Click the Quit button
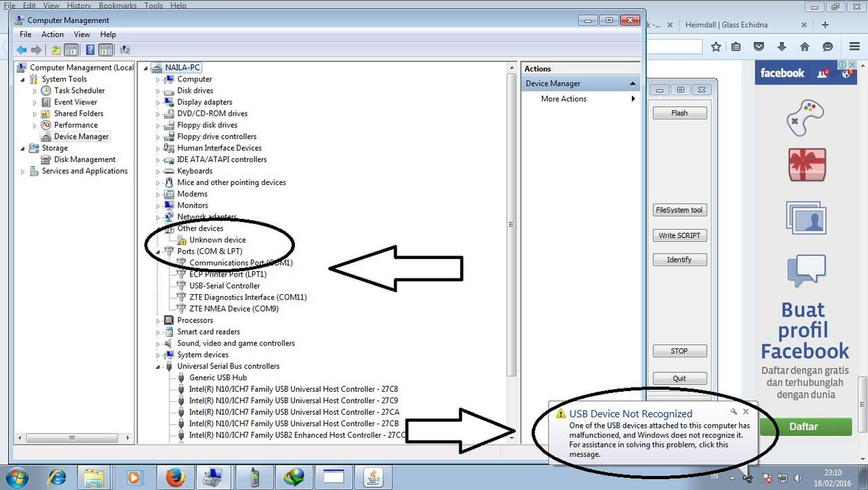868x490 pixels. click(x=679, y=379)
